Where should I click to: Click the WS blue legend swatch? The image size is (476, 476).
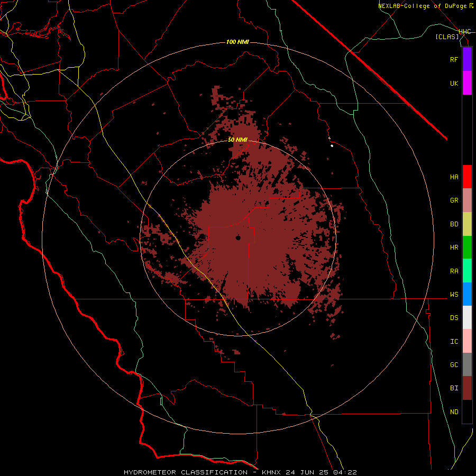pyautogui.click(x=467, y=294)
